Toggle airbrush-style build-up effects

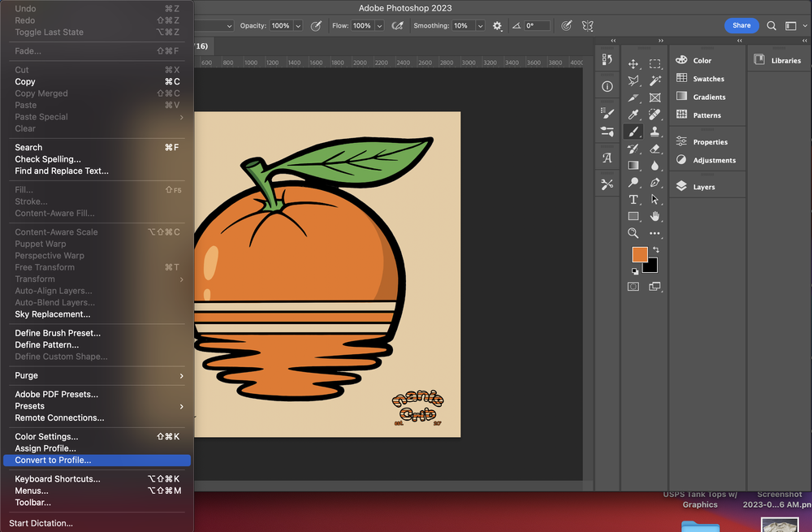point(398,26)
